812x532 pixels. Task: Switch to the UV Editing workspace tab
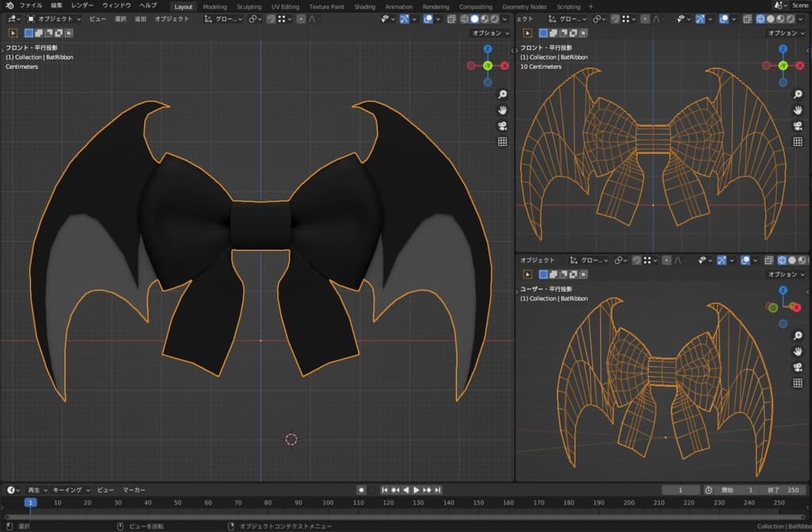285,6
